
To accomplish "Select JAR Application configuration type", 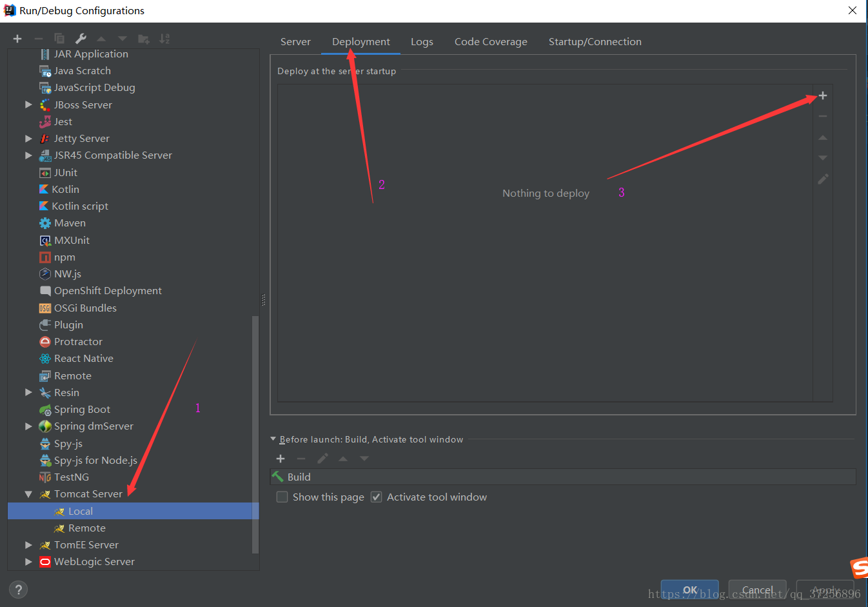I will 91,54.
